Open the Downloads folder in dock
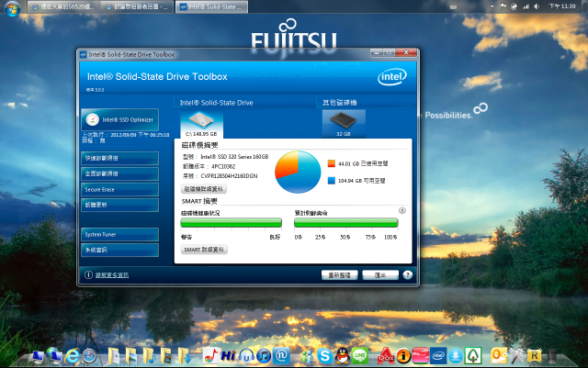The width and height of the screenshot is (588, 368). (184, 356)
